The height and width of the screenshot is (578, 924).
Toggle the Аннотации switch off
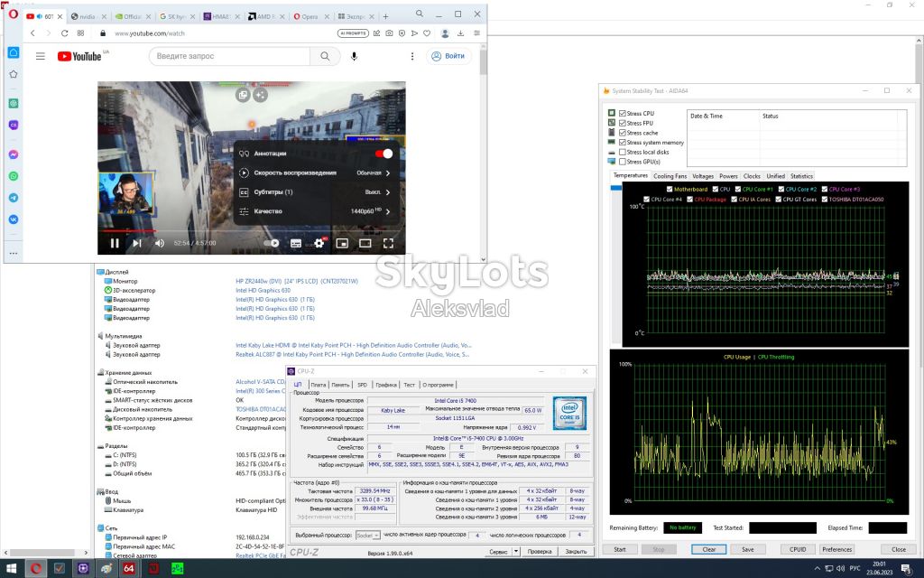tap(383, 154)
